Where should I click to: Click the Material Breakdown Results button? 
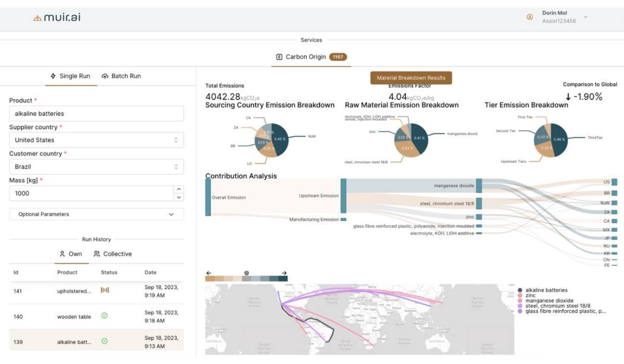click(411, 77)
